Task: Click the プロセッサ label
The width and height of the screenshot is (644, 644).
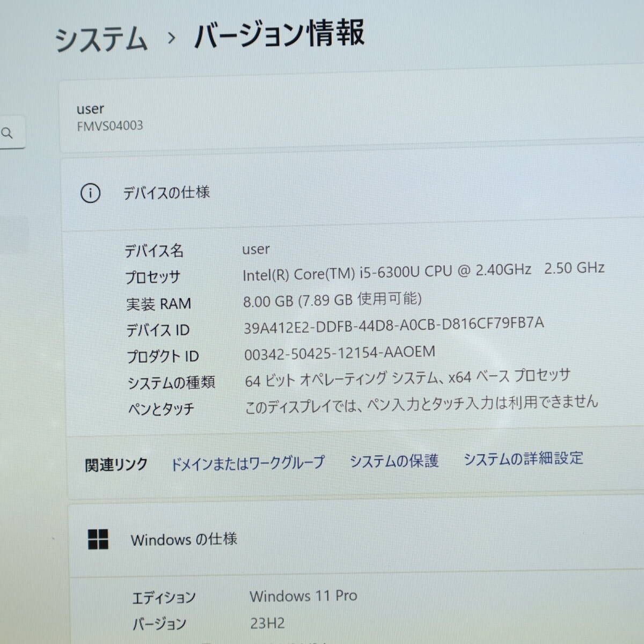Action: [x=152, y=277]
